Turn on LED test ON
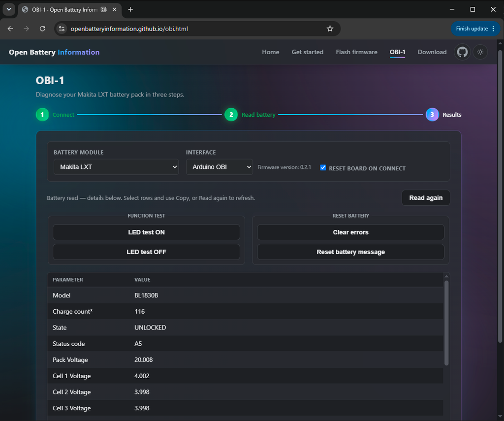Screen dimensions: 504x421 coord(146,232)
